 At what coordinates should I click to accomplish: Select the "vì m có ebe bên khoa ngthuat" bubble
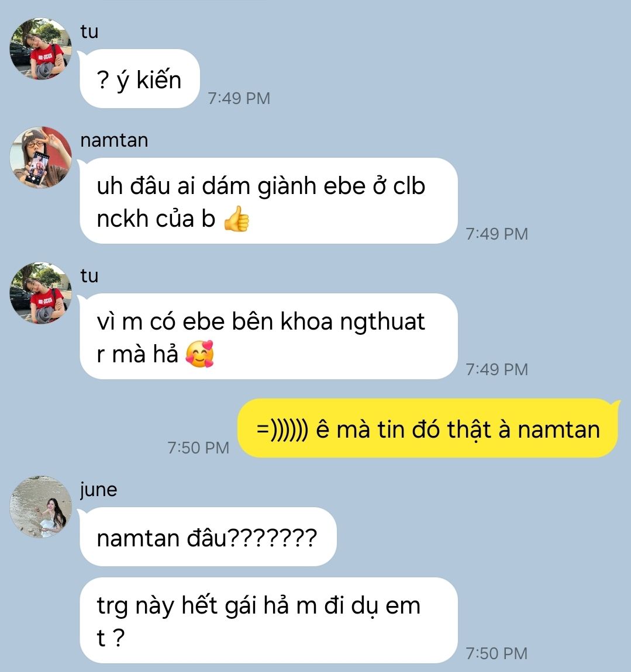268,337
